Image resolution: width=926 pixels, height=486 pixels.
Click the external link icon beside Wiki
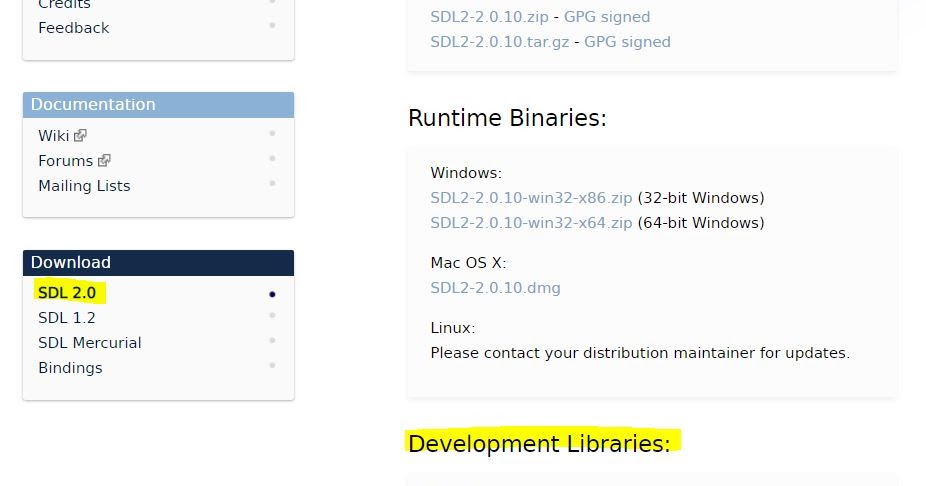[80, 136]
